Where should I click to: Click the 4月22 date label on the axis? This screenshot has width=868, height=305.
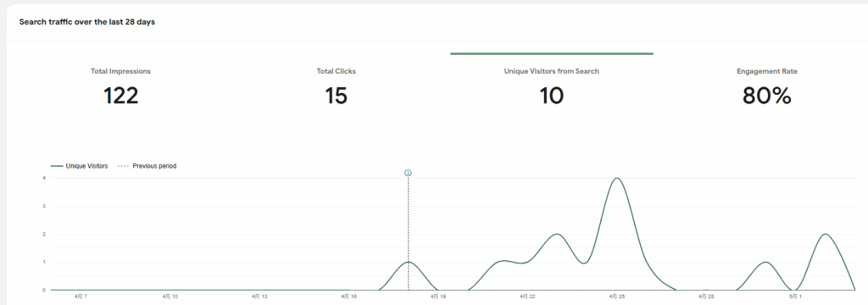pyautogui.click(x=527, y=297)
